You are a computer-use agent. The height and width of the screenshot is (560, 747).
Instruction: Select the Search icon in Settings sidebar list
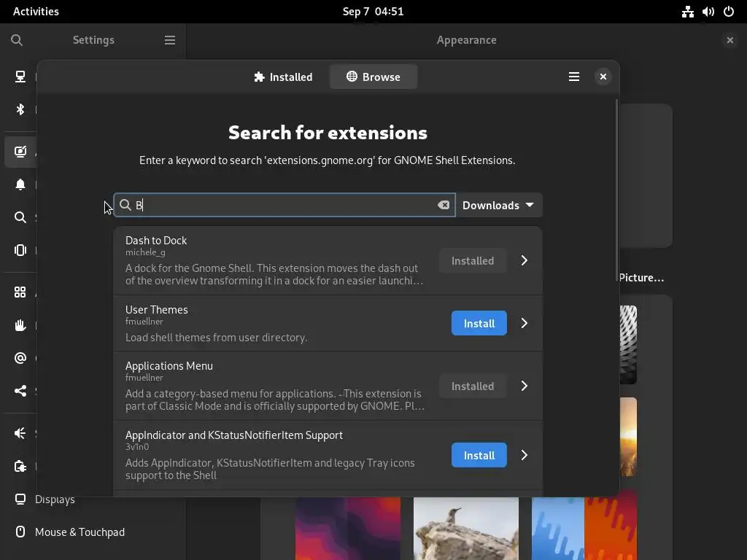coord(20,217)
